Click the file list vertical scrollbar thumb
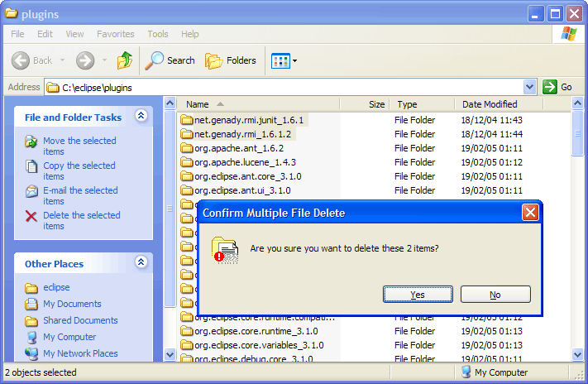This screenshot has width=588, height=384. point(577,133)
